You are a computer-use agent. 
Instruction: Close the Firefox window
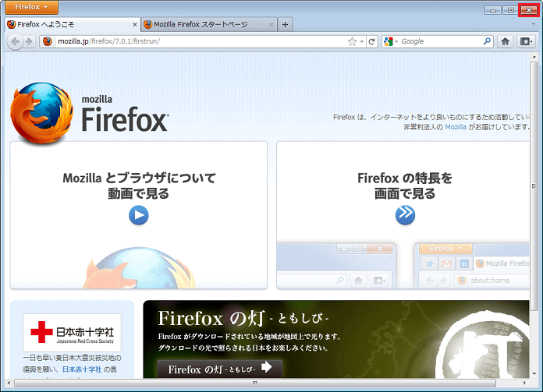click(x=529, y=10)
